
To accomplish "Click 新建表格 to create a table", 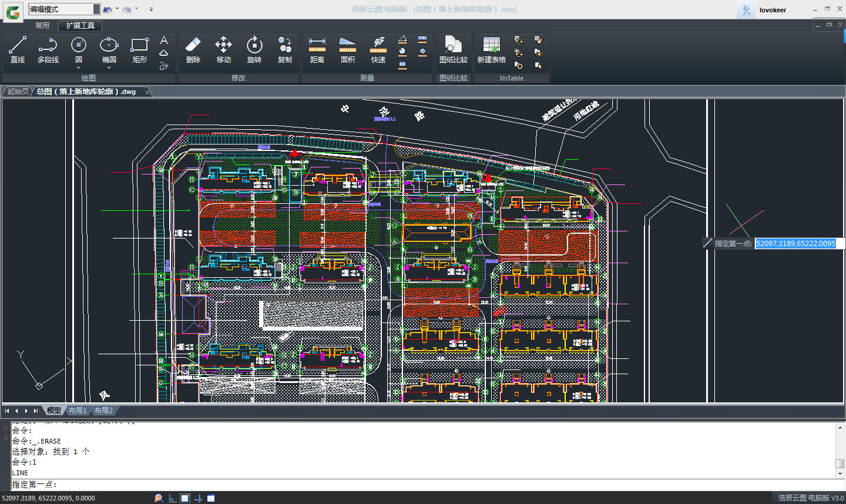I will coord(491,50).
